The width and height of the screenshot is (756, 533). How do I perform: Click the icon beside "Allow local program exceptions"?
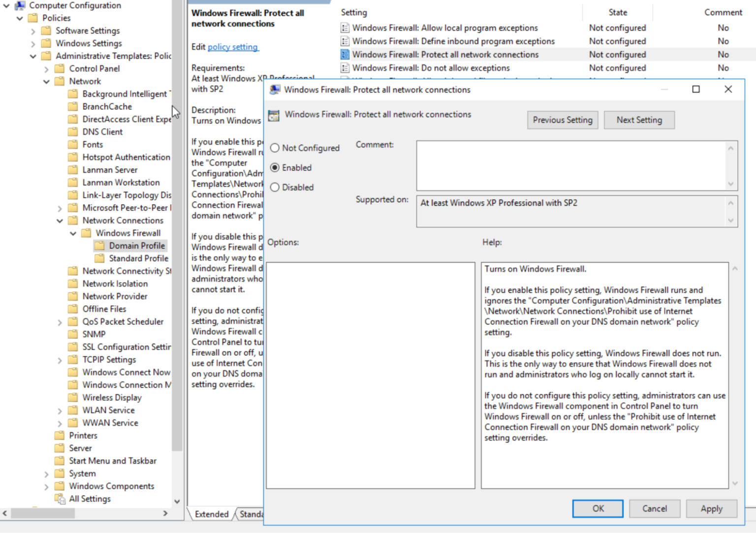(x=345, y=28)
